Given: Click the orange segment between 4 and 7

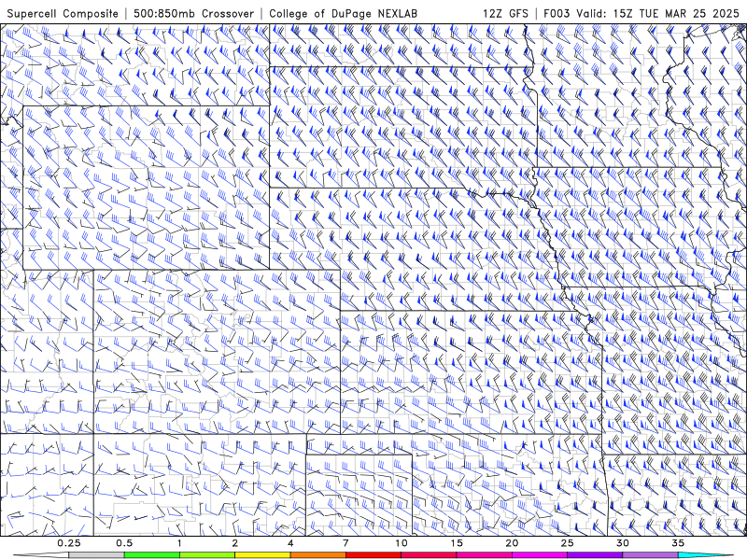Looking at the screenshot, I should (317, 555).
